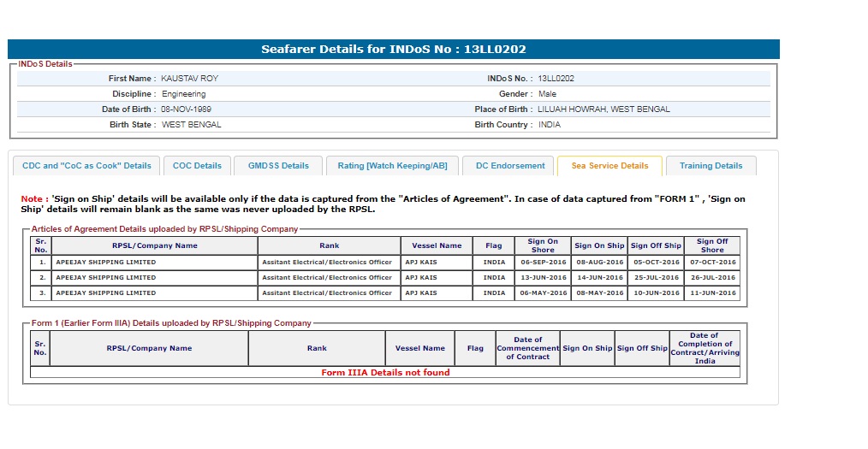
Task: Go to the DC Endorsement tab
Action: (510, 166)
